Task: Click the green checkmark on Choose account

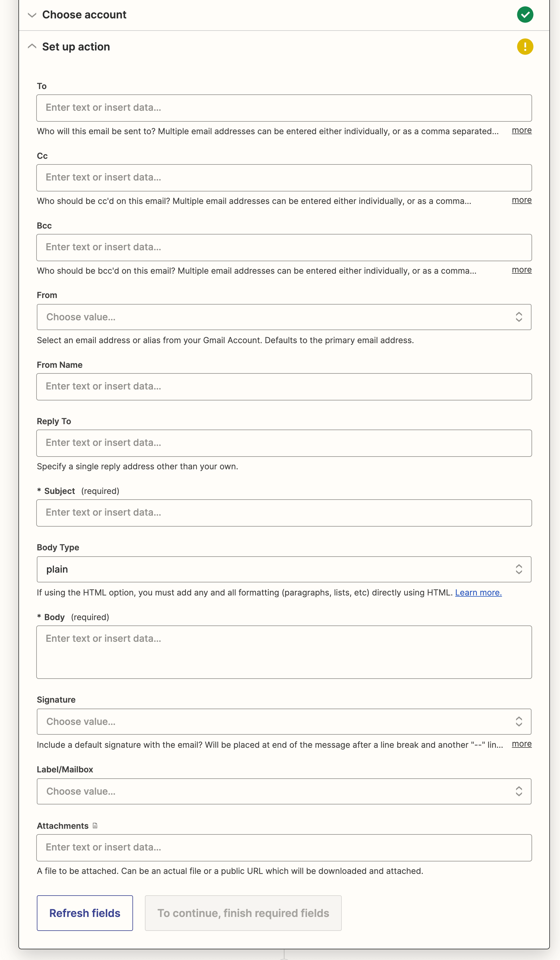Action: coord(525,15)
